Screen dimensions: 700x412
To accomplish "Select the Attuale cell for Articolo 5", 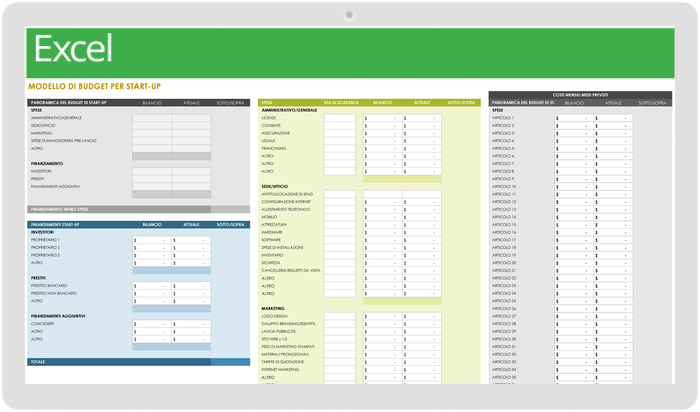I will 613,148.
